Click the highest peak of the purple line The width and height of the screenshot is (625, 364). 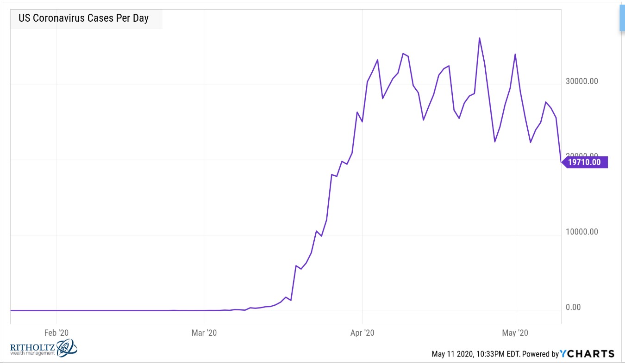(x=480, y=38)
